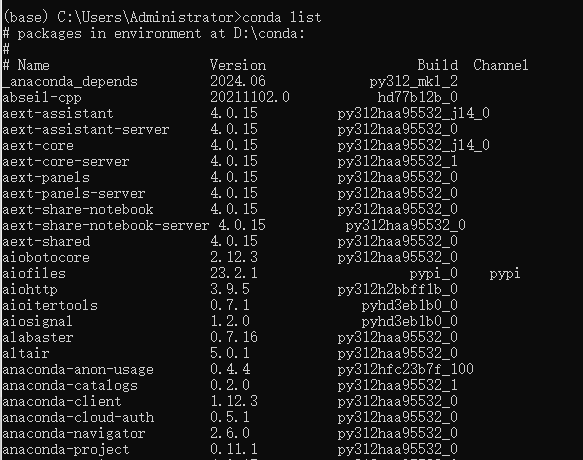Click version "0.5.1" of anaconda-cloud-auth
583x460 pixels.
point(230,417)
